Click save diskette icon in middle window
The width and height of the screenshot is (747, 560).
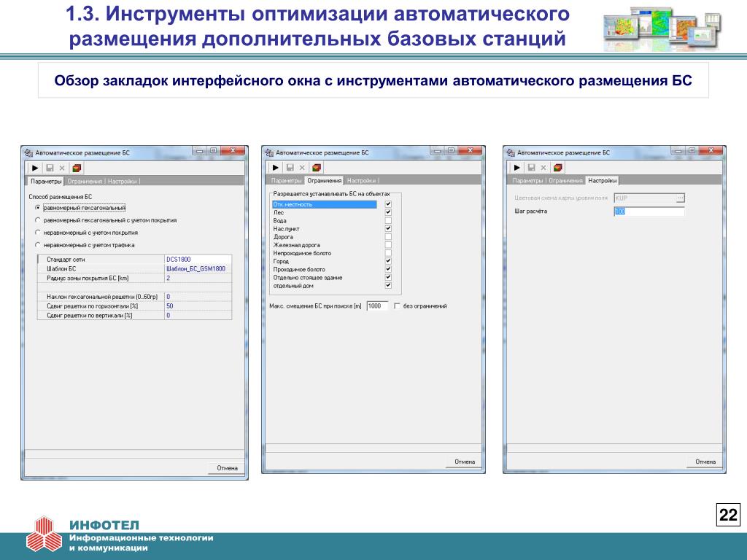point(290,168)
